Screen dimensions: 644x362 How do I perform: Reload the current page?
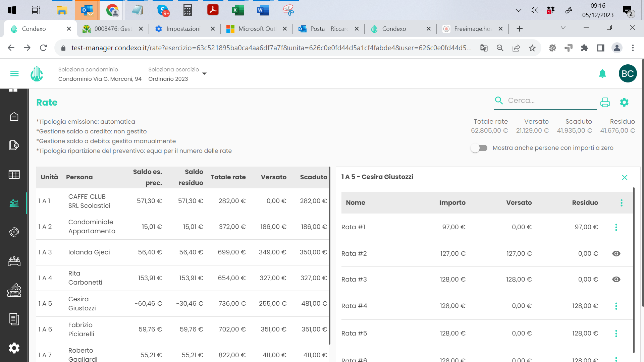(43, 48)
